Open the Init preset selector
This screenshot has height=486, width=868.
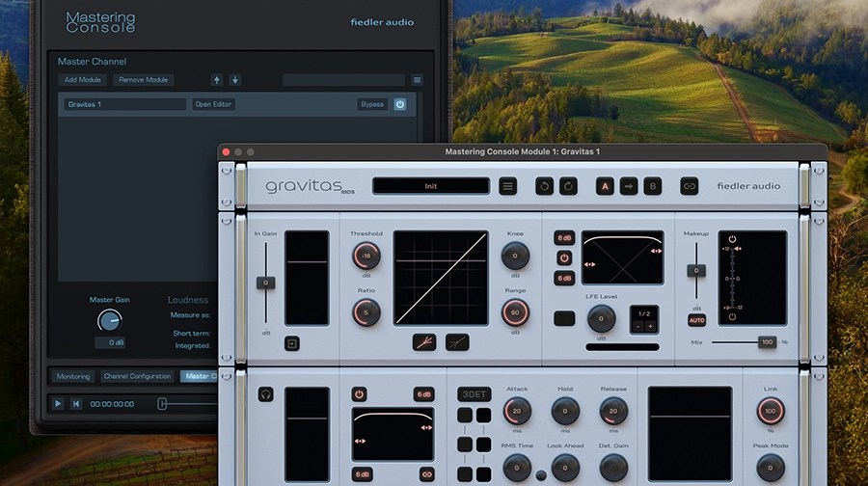click(x=431, y=186)
